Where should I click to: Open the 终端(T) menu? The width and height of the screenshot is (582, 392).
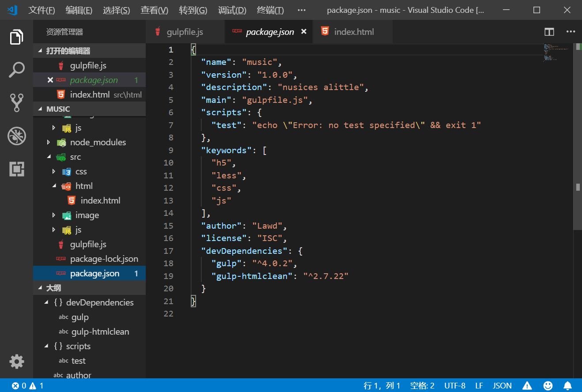pyautogui.click(x=270, y=10)
